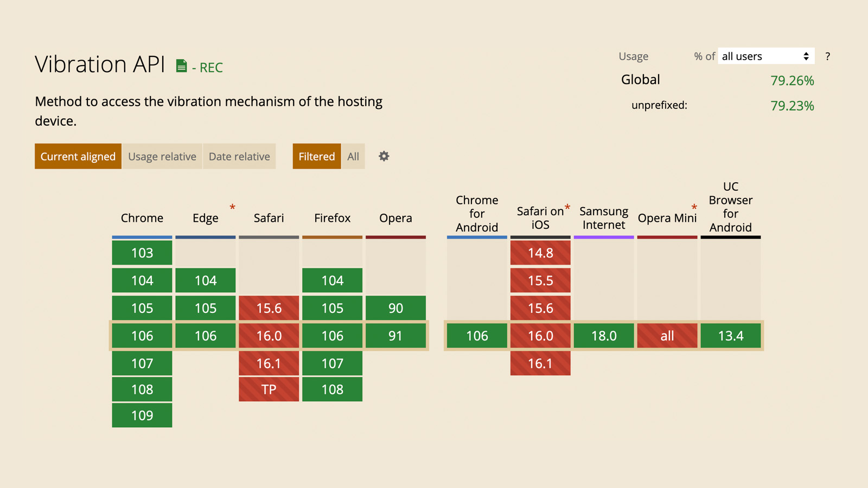Select the Filtered browsers tab
Image resolution: width=868 pixels, height=488 pixels.
317,156
